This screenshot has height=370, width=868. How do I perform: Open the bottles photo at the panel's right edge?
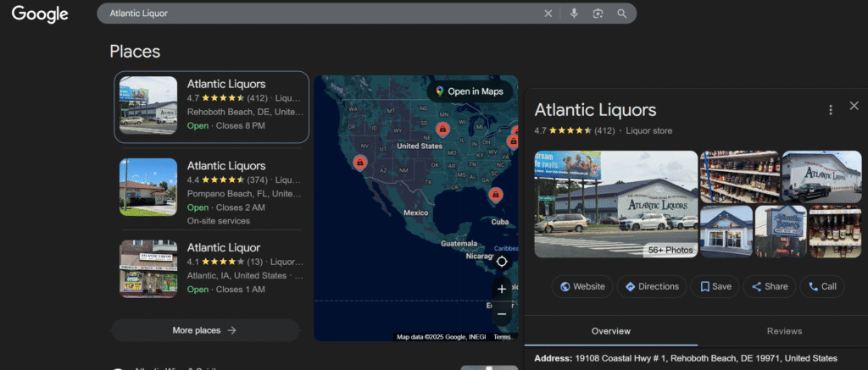(x=835, y=231)
